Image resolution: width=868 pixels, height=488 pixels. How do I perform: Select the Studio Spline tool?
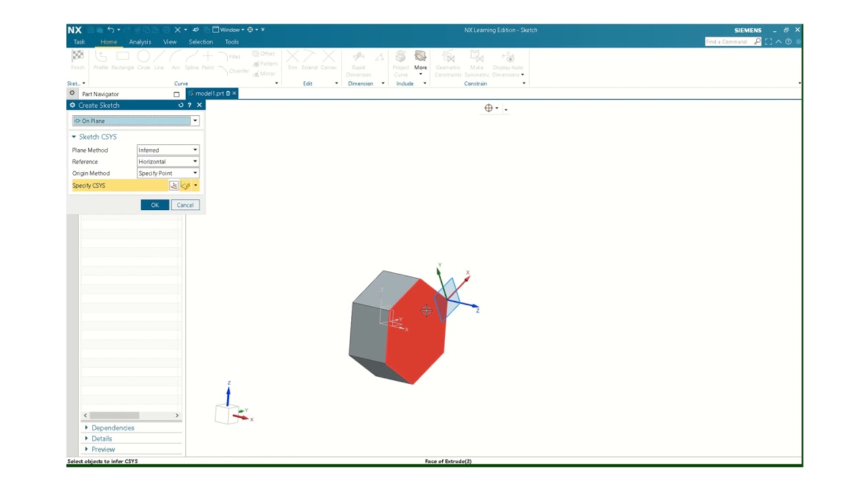[x=191, y=60]
